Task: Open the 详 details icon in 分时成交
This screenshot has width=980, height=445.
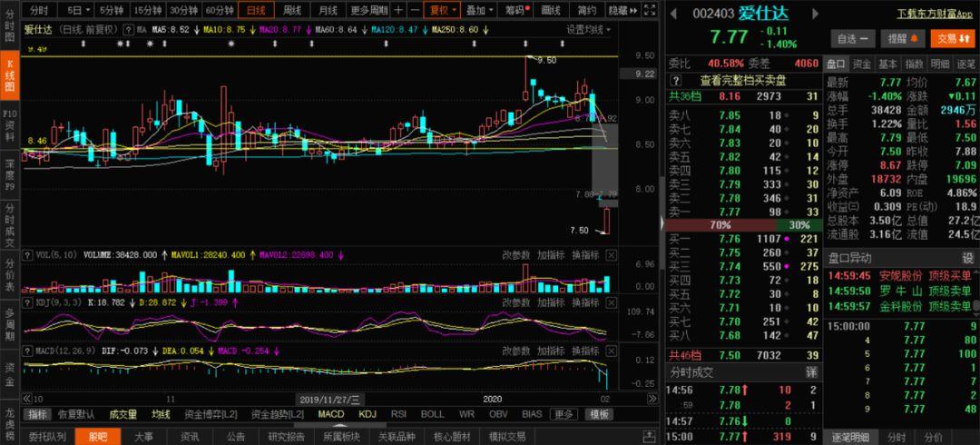Action: [x=810, y=371]
